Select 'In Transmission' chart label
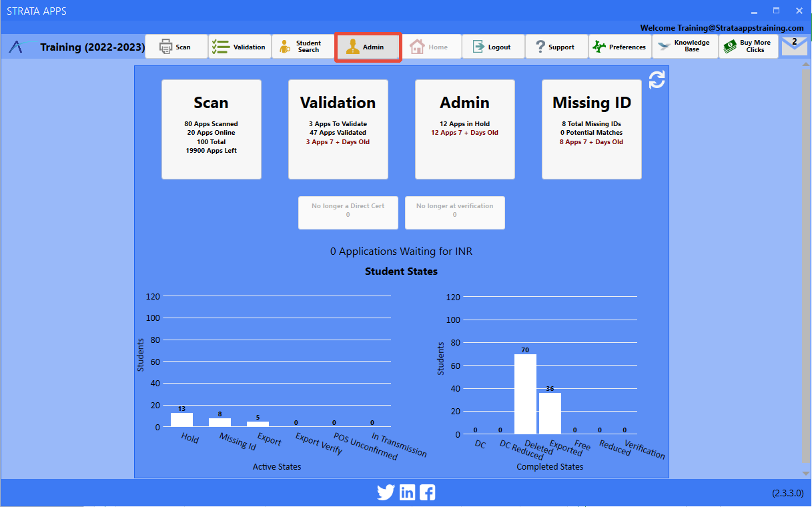Screen dimensions: 812x507 pyautogui.click(x=399, y=446)
